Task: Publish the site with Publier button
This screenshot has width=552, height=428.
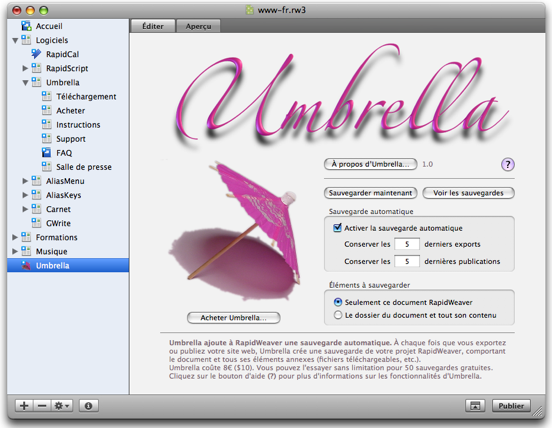Action: pos(511,406)
